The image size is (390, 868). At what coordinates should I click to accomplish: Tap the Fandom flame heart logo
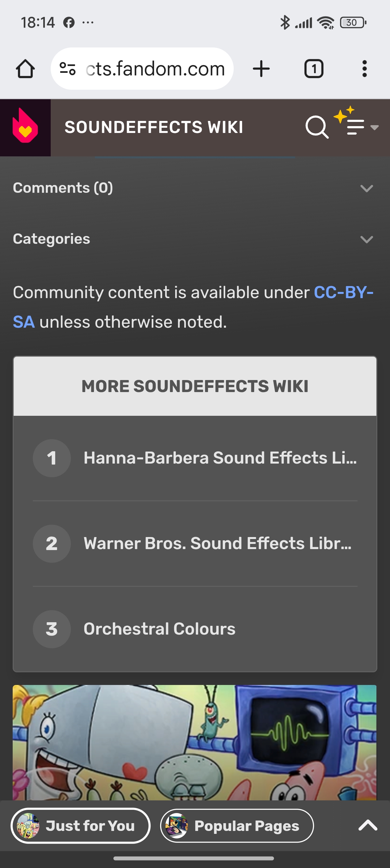pyautogui.click(x=25, y=127)
